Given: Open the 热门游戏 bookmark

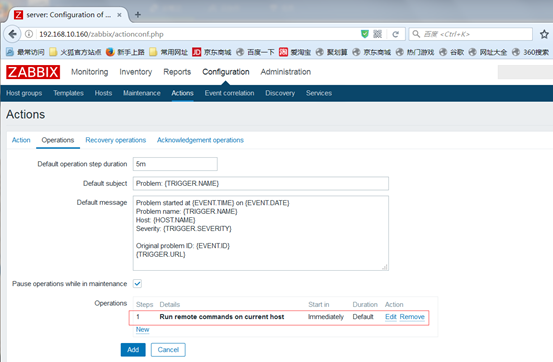Looking at the screenshot, I should [415, 52].
